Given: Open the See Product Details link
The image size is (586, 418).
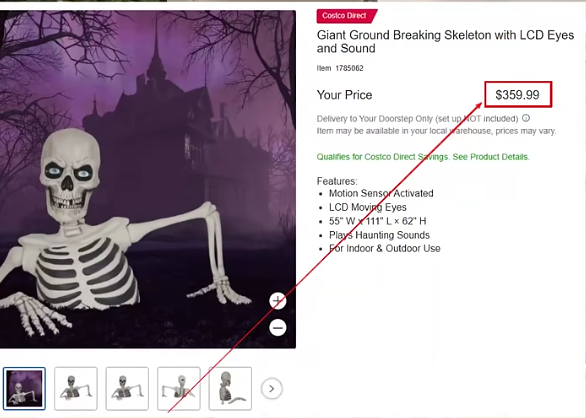Looking at the screenshot, I should coord(491,157).
